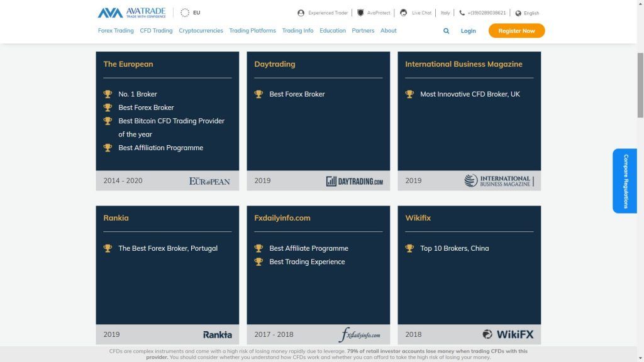644x362 pixels.
Task: Click The European card title
Action: click(128, 64)
